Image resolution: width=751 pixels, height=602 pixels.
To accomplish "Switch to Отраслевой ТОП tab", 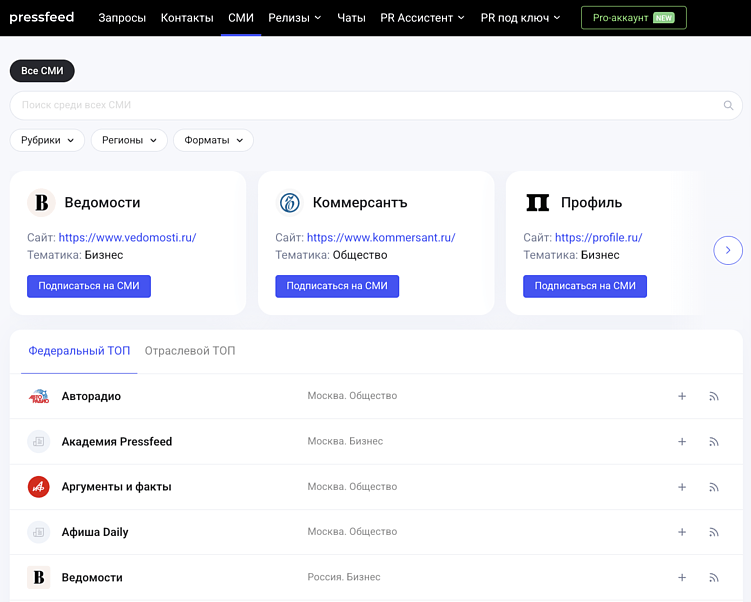I will click(x=190, y=351).
